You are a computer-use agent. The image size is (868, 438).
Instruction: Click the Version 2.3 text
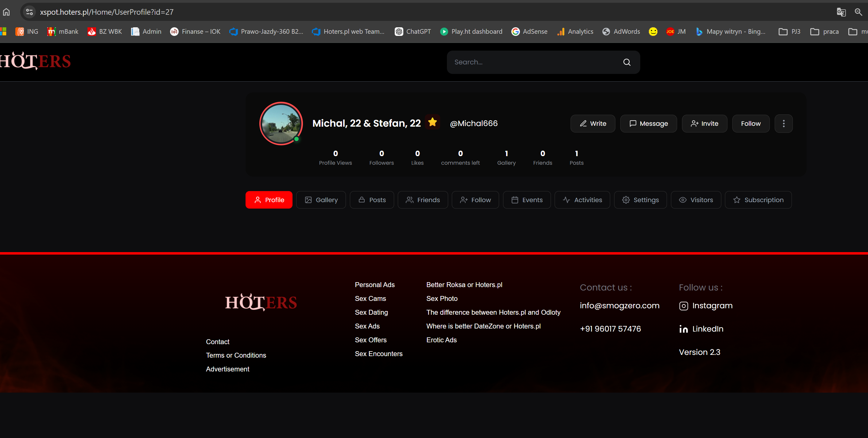[x=699, y=352]
